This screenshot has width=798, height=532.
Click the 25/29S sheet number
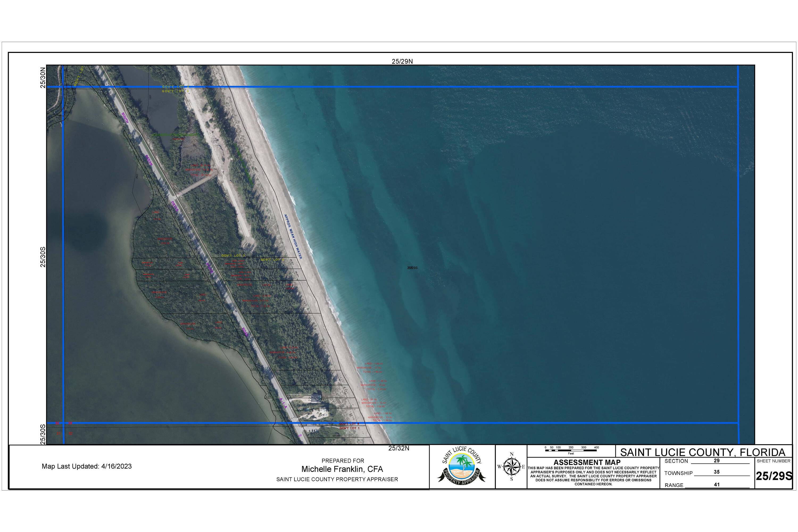click(x=774, y=476)
